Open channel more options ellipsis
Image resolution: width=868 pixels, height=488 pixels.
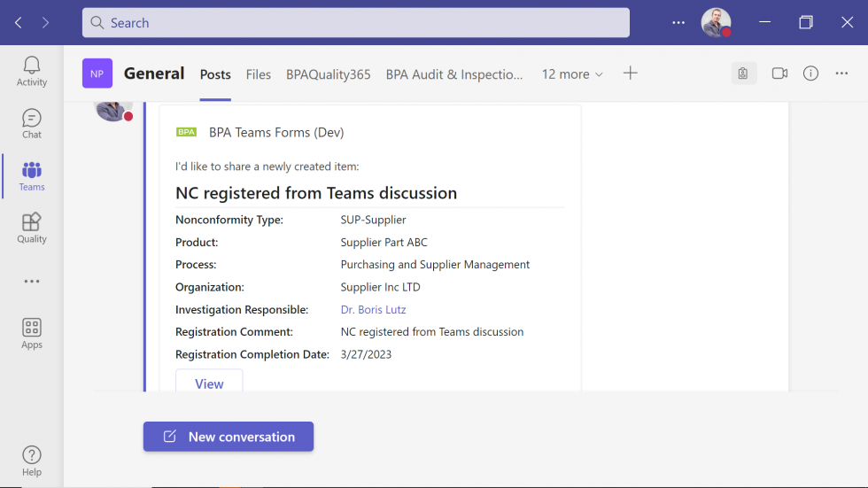tap(841, 74)
